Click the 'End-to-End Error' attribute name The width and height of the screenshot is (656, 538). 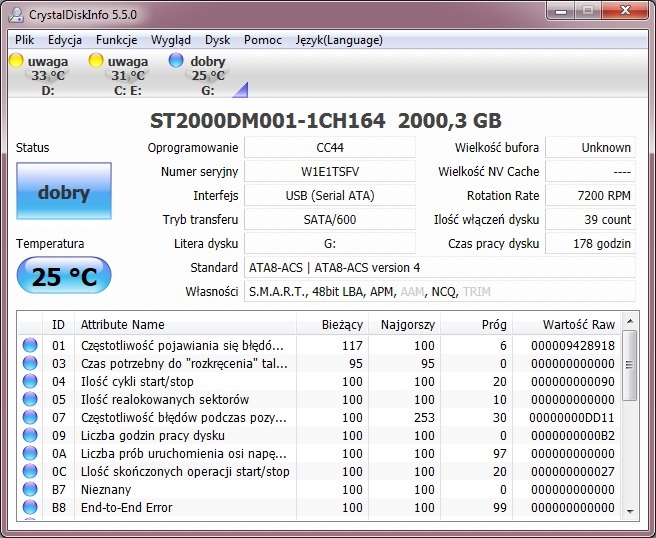tap(126, 507)
